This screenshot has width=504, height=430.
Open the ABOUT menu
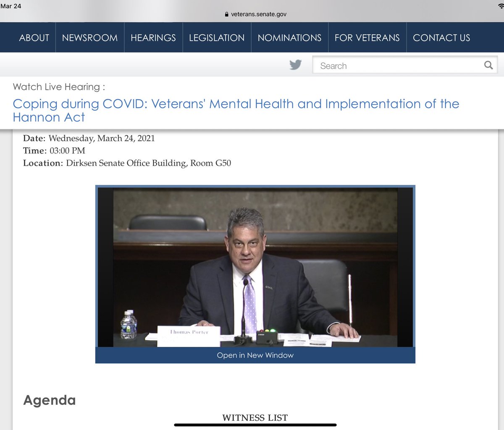pyautogui.click(x=34, y=38)
